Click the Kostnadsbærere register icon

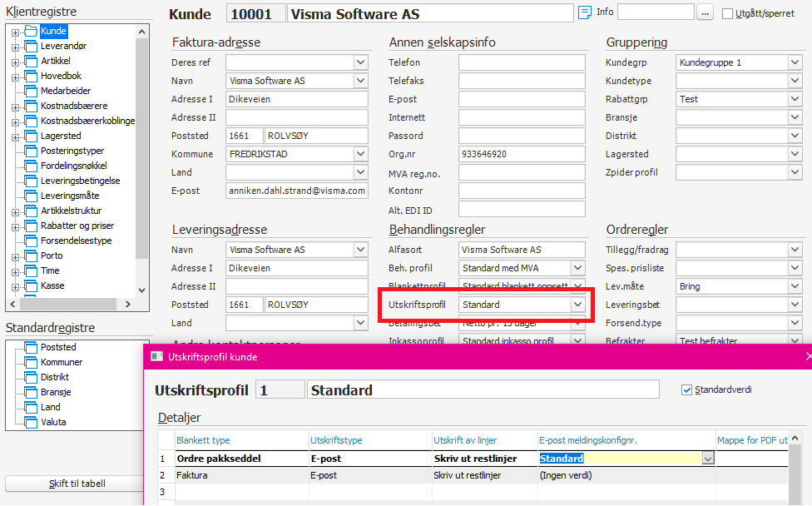31,107
